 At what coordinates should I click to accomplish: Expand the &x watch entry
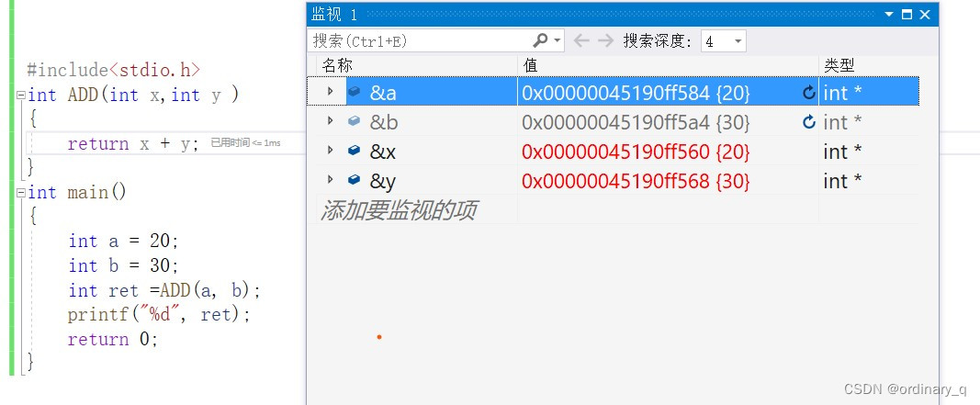pyautogui.click(x=330, y=150)
